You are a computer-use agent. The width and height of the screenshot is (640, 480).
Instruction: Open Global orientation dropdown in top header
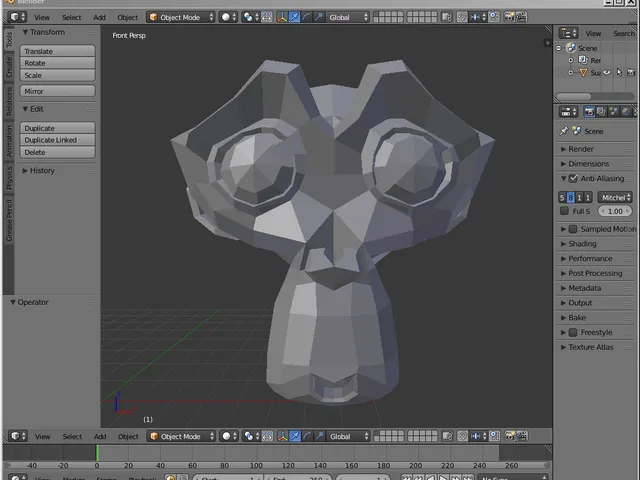click(347, 17)
